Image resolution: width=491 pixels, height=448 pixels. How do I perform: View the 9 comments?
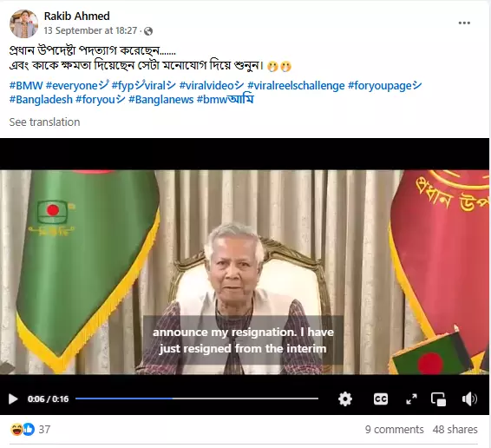point(394,429)
